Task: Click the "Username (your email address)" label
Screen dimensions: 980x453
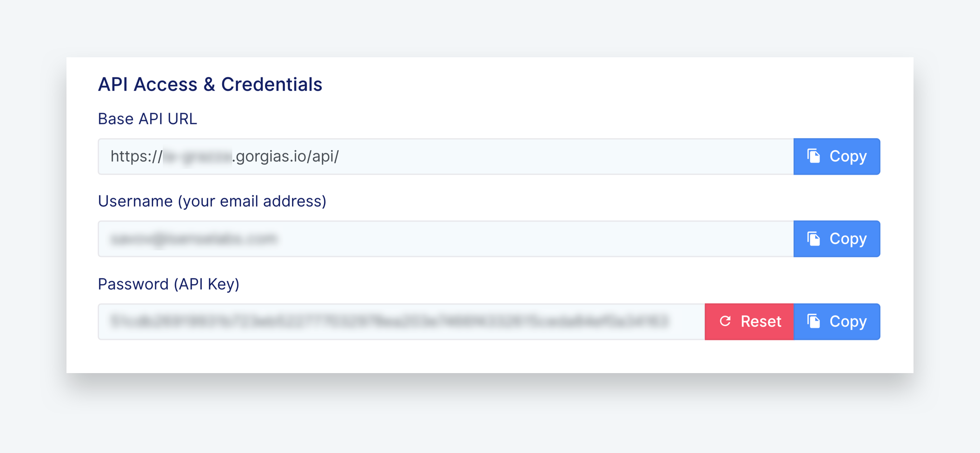Action: point(212,201)
